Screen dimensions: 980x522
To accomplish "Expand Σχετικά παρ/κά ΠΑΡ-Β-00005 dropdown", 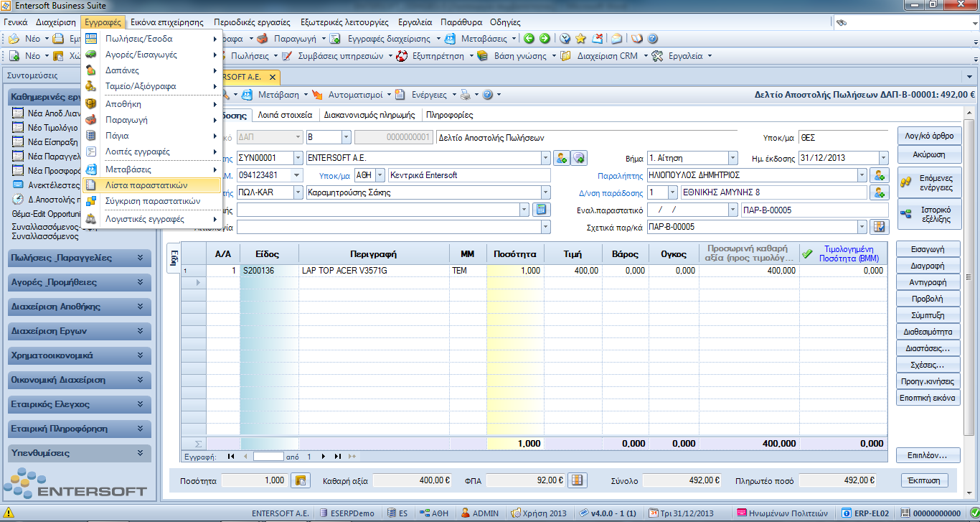I will click(x=861, y=227).
